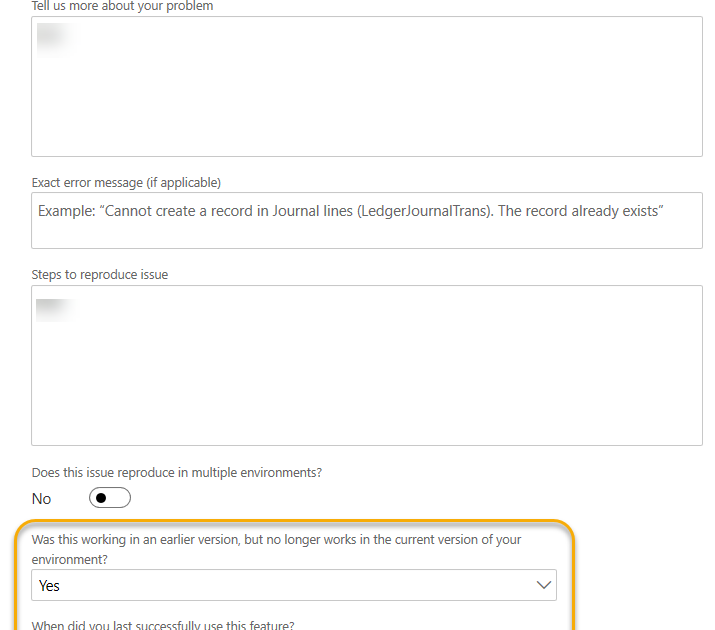
Task: Click the empty bottom area of the steps box
Action: point(366,420)
